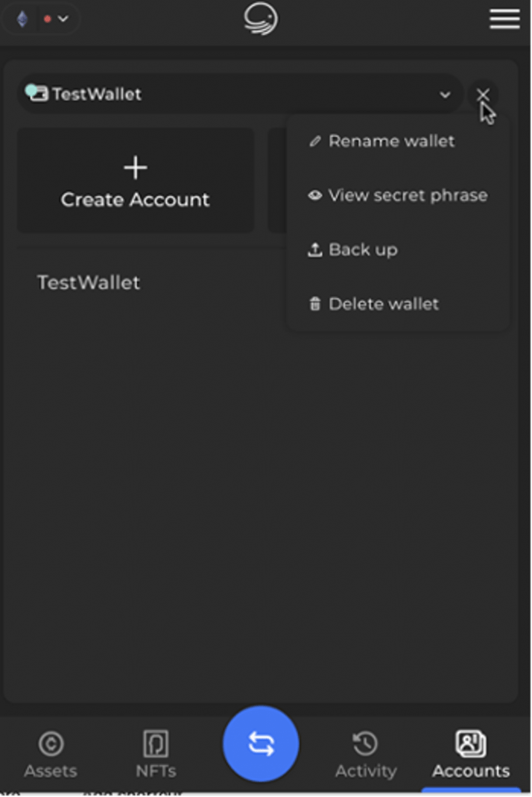532x797 pixels.
Task: Select the TestWallet account entry
Action: pos(88,283)
